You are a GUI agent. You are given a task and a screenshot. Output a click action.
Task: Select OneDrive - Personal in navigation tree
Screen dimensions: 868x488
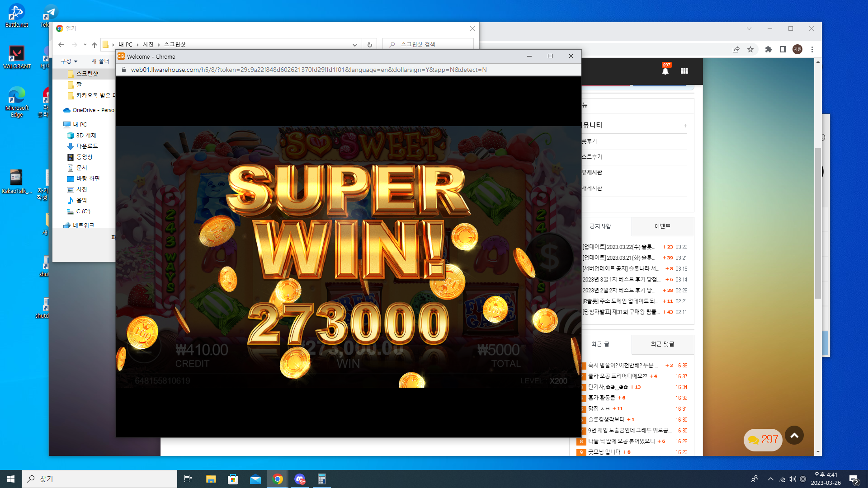pyautogui.click(x=90, y=110)
